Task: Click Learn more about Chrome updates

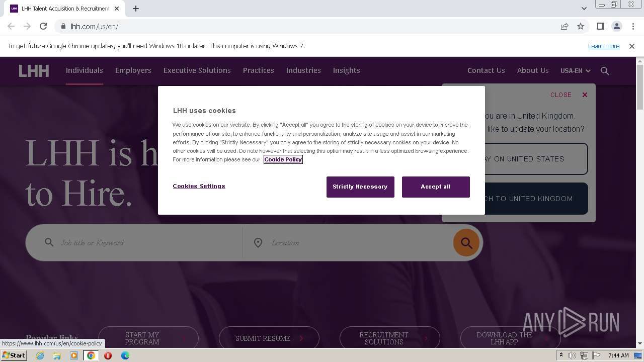Action: 604,46
